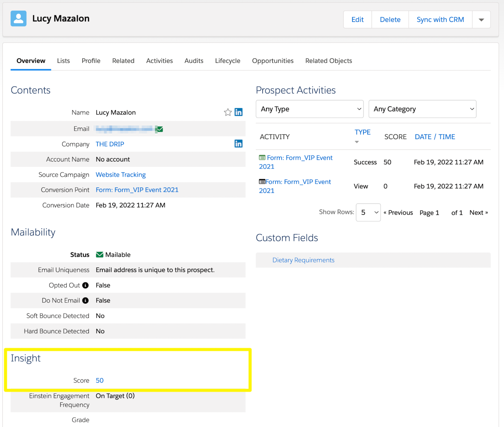
Task: Click the 'Soft Bounce Detected' label
Action: coord(58,316)
